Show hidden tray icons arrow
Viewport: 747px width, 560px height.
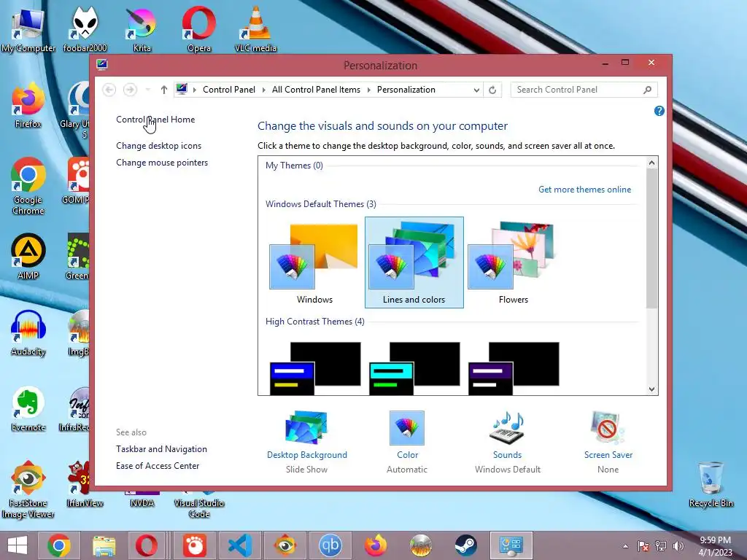coord(625,546)
